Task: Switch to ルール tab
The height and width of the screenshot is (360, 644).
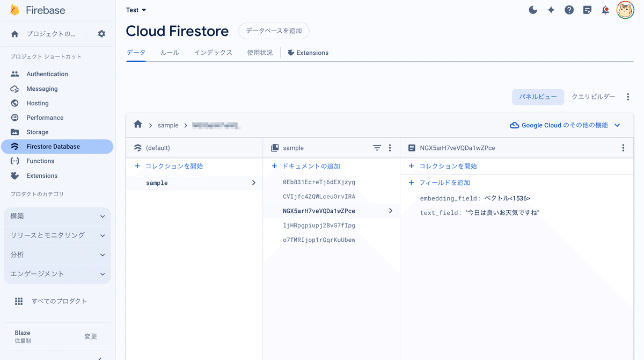Action: [170, 53]
